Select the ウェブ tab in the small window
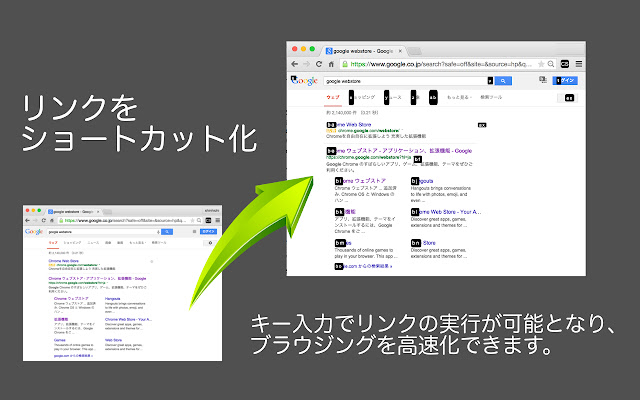The height and width of the screenshot is (400, 640). click(53, 243)
